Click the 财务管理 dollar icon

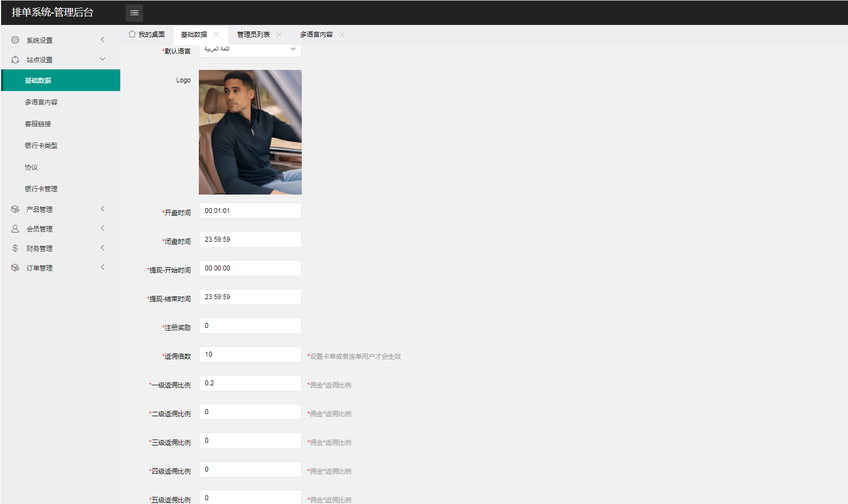(15, 248)
